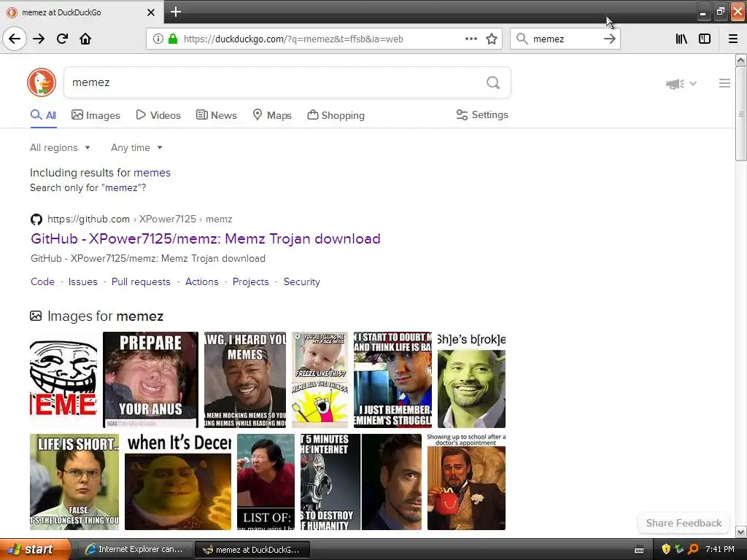This screenshot has height=560, width=747.
Task: Switch to the Maps tab
Action: point(272,115)
